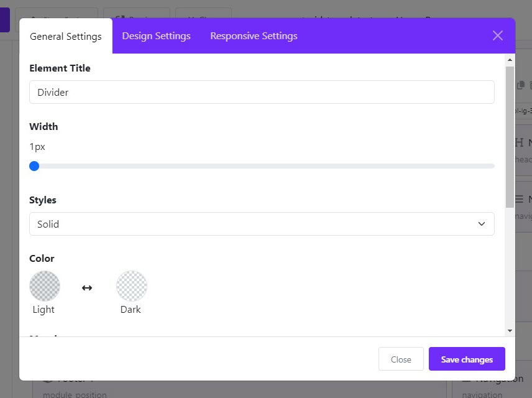Click the Save changes button

point(467,359)
